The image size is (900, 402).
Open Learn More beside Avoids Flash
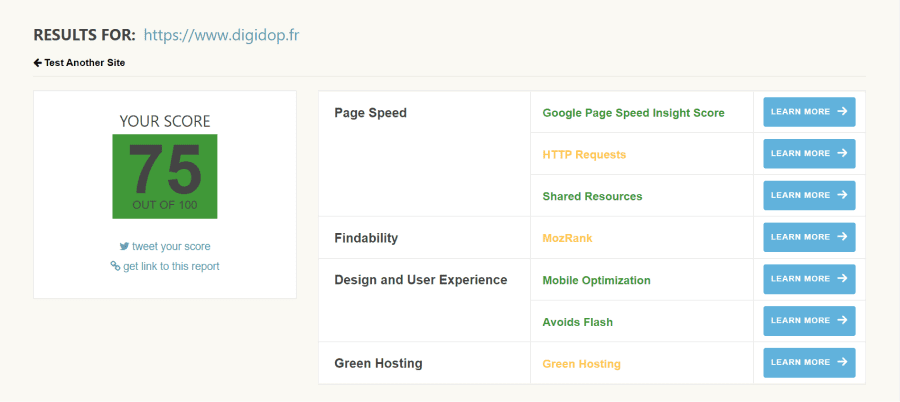tap(809, 321)
